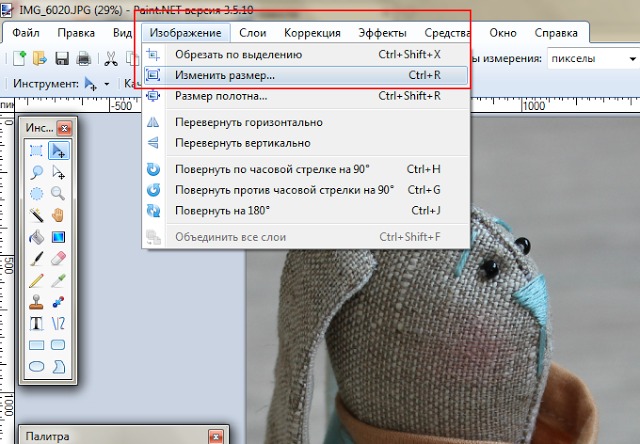This screenshot has width=640, height=444.
Task: Click the Save floppy disk icon
Action: (x=62, y=59)
